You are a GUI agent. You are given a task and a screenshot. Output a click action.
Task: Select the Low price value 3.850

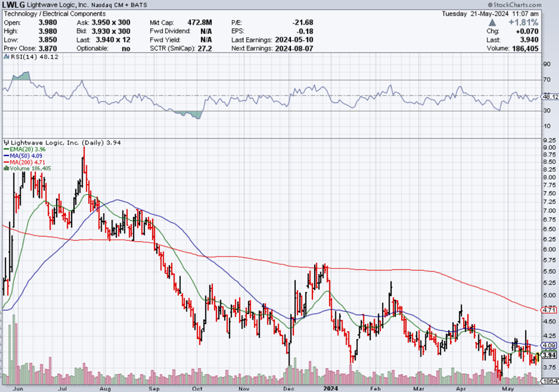coord(48,40)
